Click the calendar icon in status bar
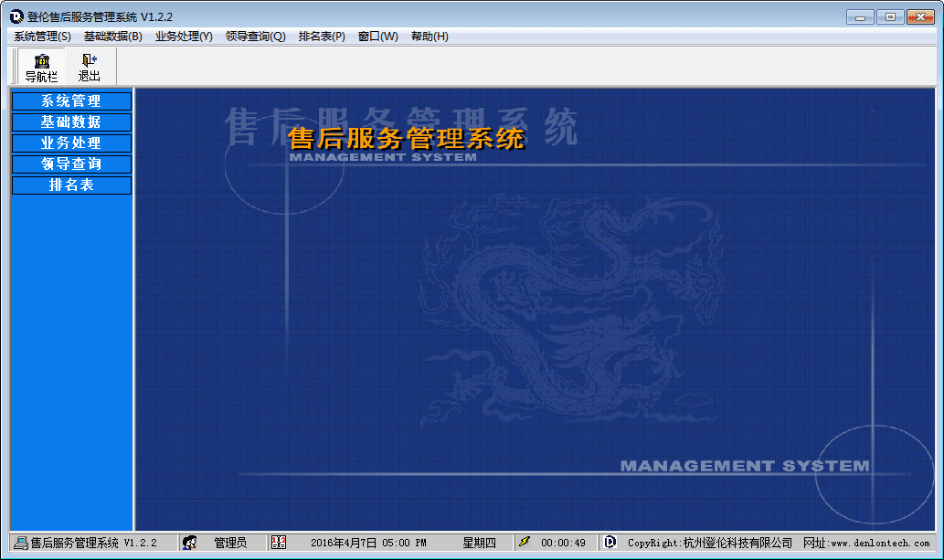The height and width of the screenshot is (560, 944). pyautogui.click(x=279, y=543)
